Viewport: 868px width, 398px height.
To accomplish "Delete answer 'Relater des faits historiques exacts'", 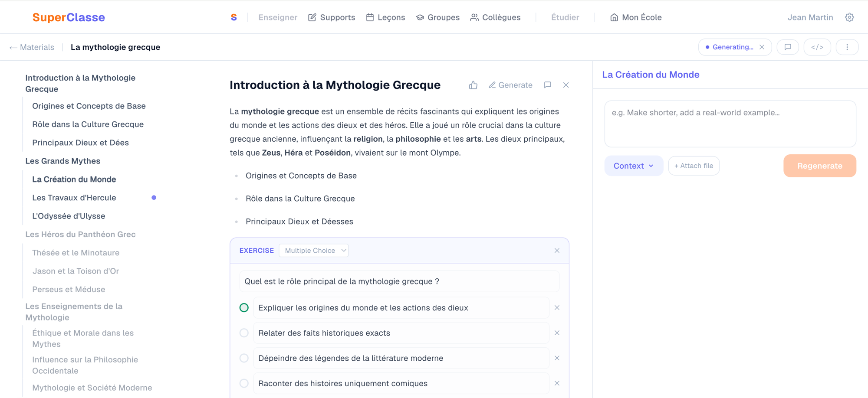I will (557, 333).
